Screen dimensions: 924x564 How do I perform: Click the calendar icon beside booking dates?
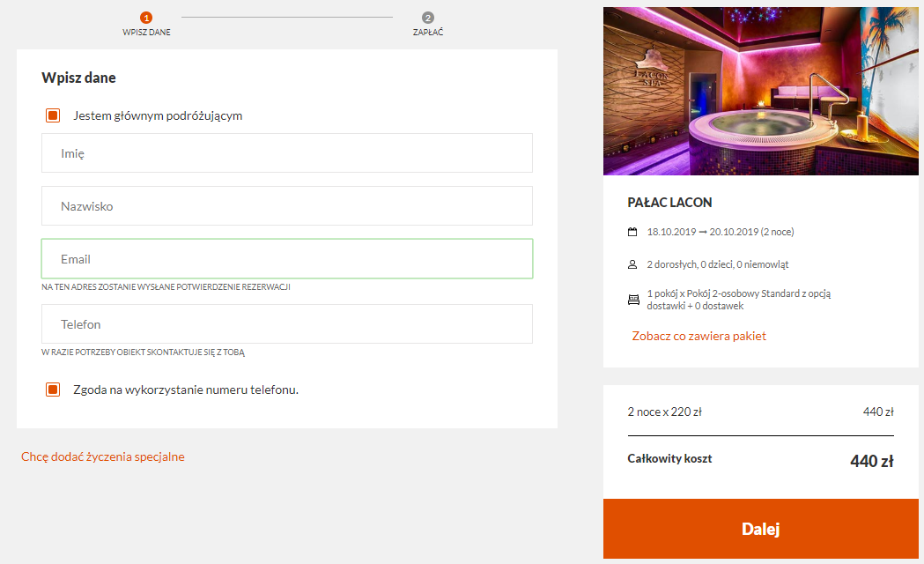pos(632,232)
